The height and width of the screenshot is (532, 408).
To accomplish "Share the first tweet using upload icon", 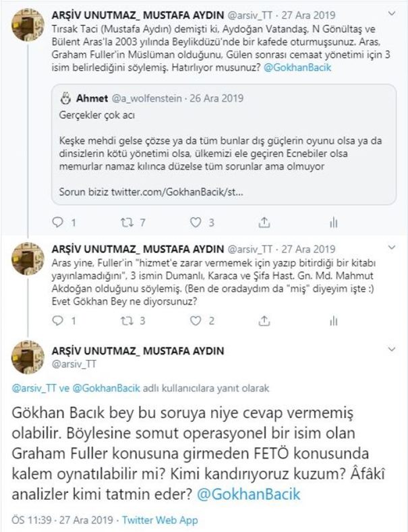I will coord(264,223).
